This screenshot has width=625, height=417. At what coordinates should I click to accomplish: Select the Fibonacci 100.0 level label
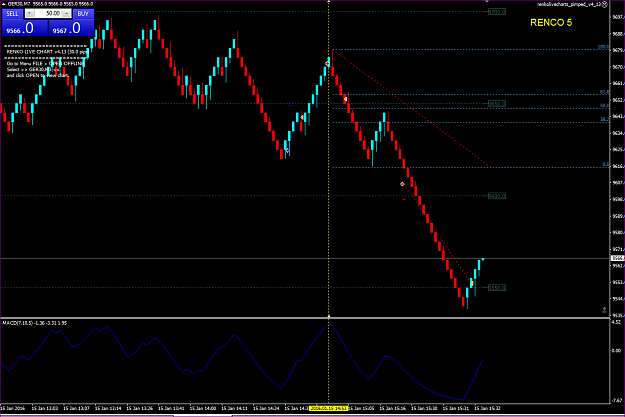tap(603, 47)
